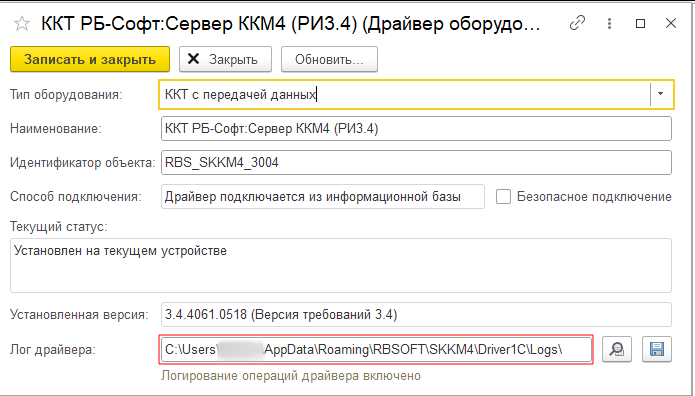
Task: Maximize the driver form window
Action: tap(640, 23)
